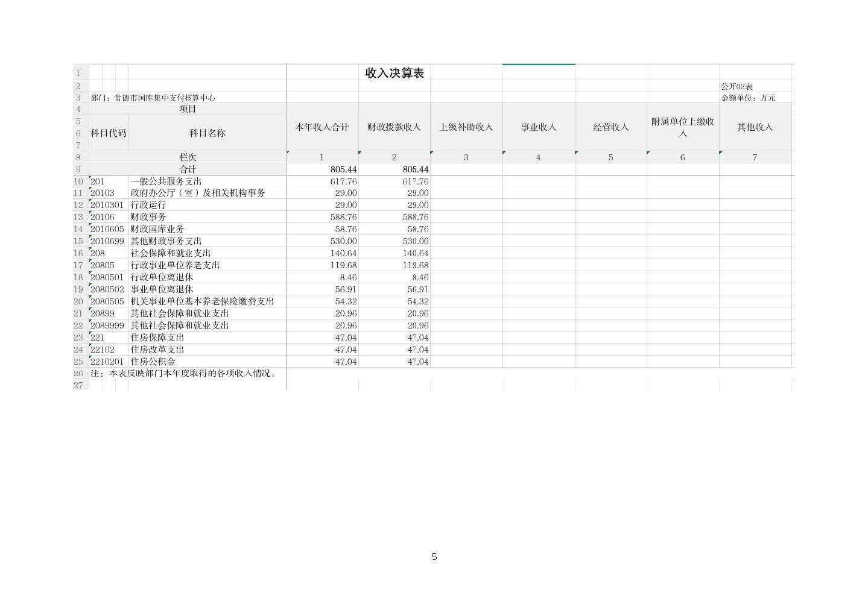The width and height of the screenshot is (868, 613).
Task: Select the 财政拨款收入 column header cell
Action: [x=394, y=127]
